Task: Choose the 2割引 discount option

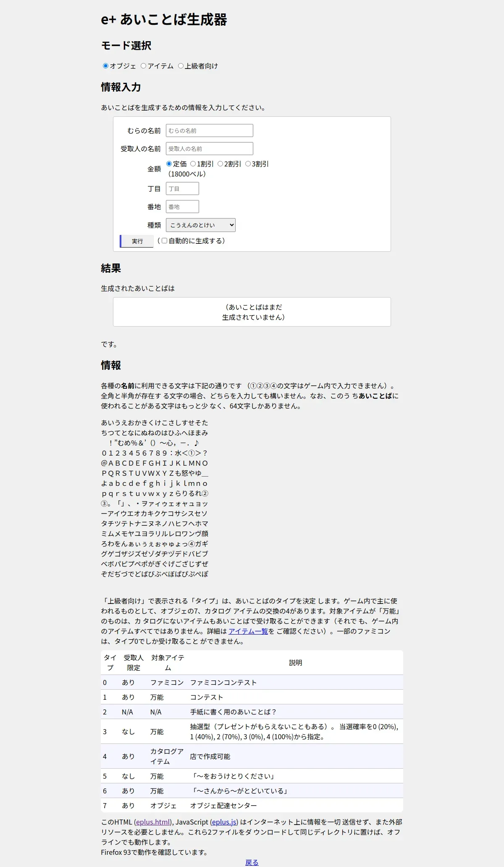Action: point(220,164)
